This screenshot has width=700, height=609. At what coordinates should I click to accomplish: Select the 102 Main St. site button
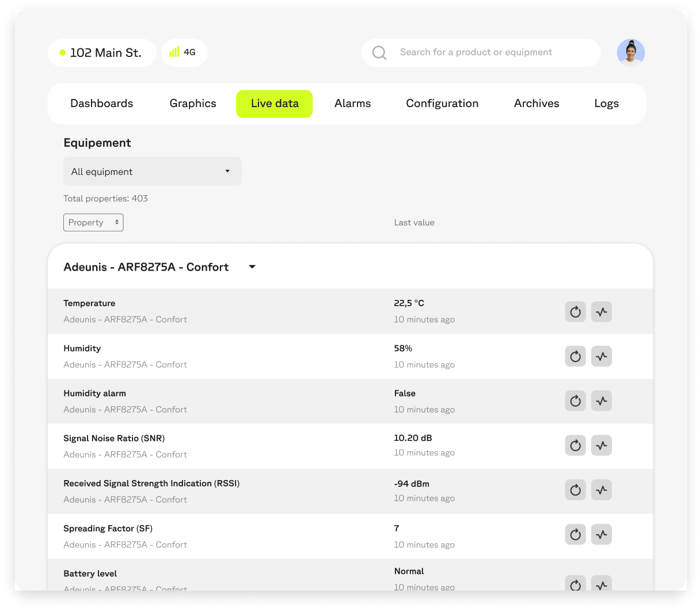click(x=102, y=53)
